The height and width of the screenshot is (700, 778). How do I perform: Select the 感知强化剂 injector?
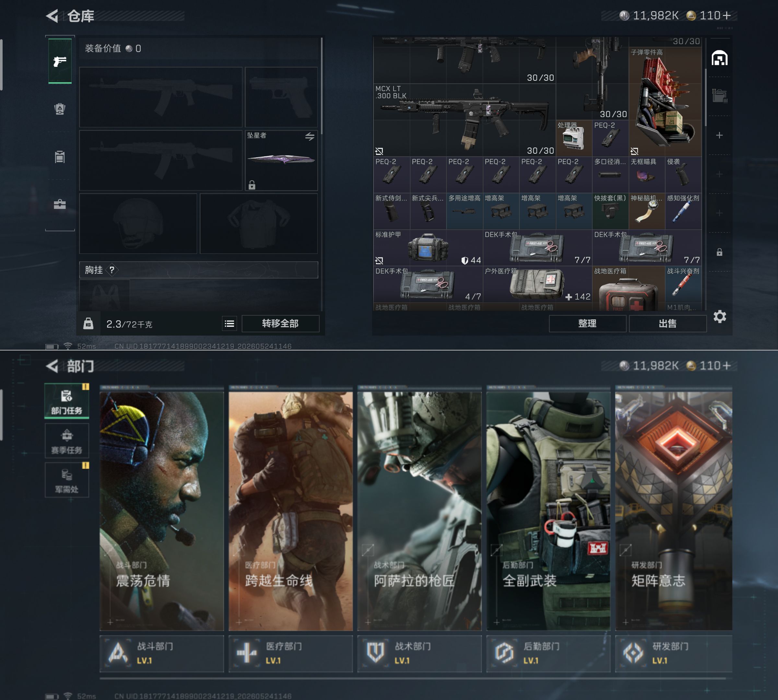683,211
